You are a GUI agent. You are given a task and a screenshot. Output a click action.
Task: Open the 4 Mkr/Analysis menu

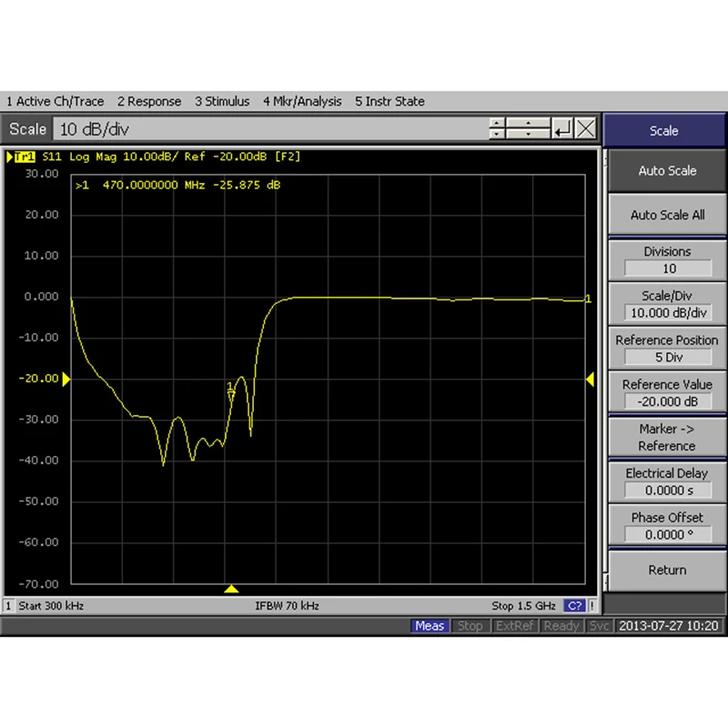[x=302, y=101]
